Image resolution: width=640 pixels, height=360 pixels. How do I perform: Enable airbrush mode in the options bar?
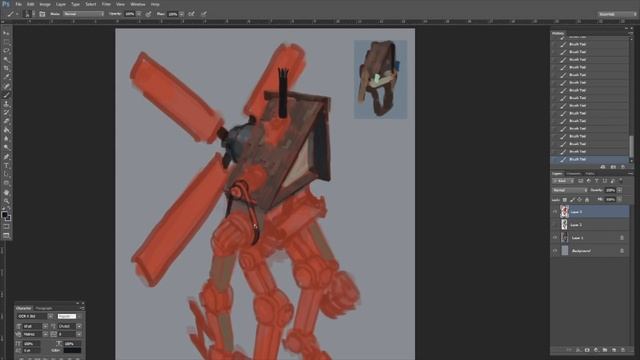tap(191, 14)
